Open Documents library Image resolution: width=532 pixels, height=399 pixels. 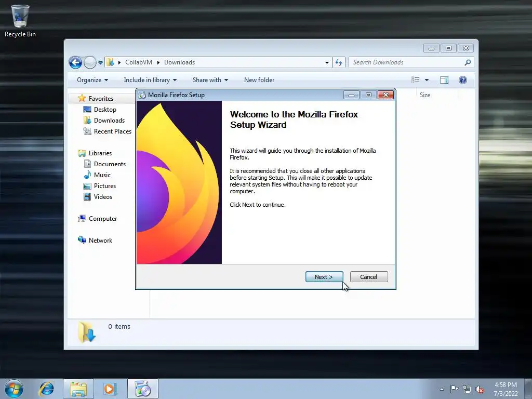click(x=110, y=164)
